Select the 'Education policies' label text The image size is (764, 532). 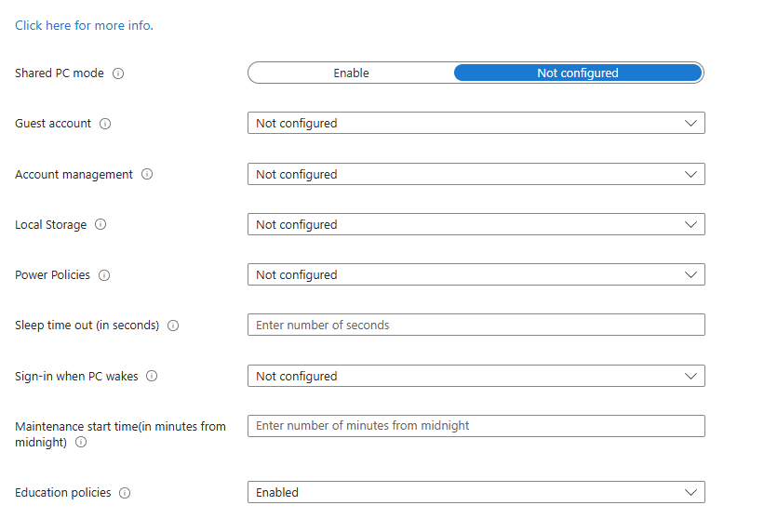click(x=63, y=493)
